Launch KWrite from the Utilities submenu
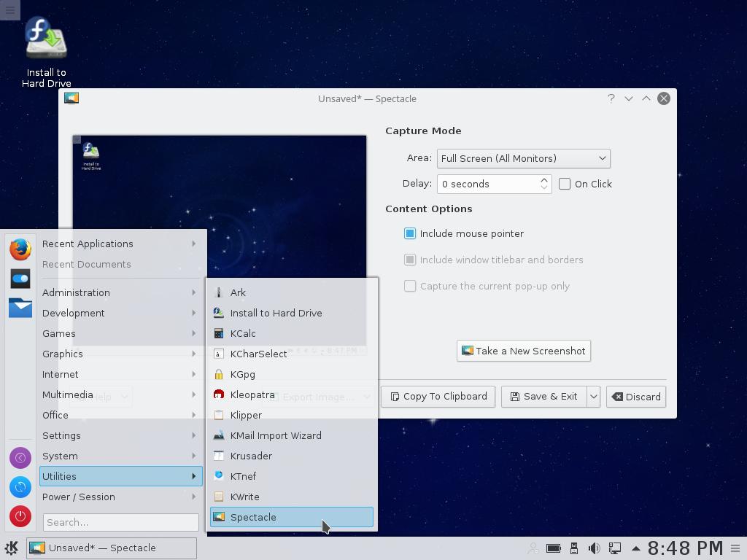747x560 pixels. [x=292, y=497]
